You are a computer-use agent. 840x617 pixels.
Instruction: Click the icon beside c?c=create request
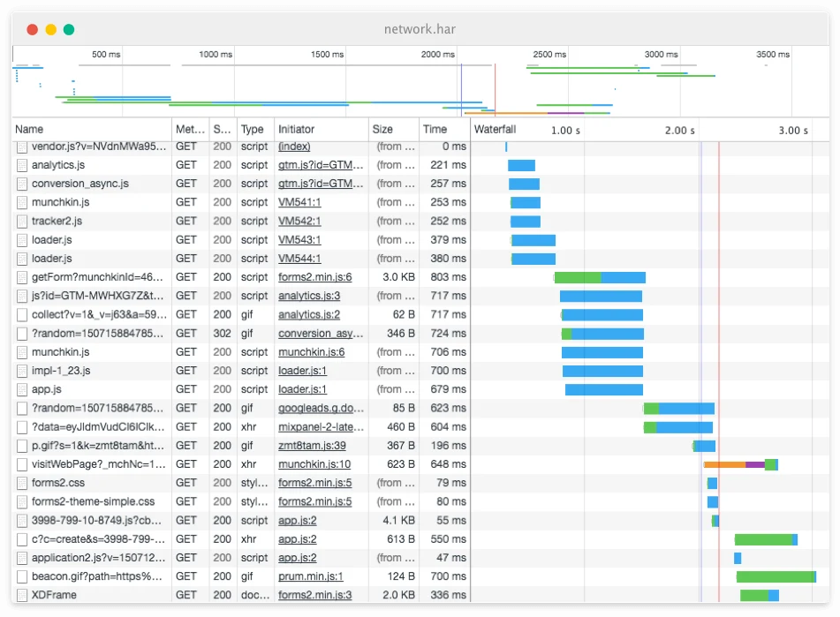(x=22, y=539)
